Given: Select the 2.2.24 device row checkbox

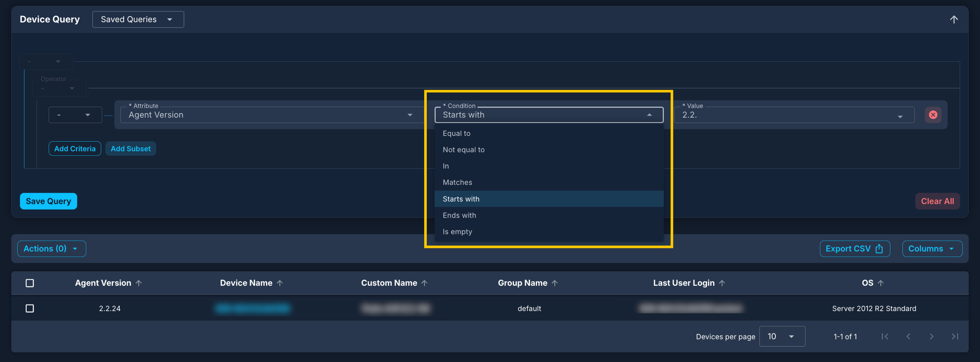Looking at the screenshot, I should tap(30, 309).
